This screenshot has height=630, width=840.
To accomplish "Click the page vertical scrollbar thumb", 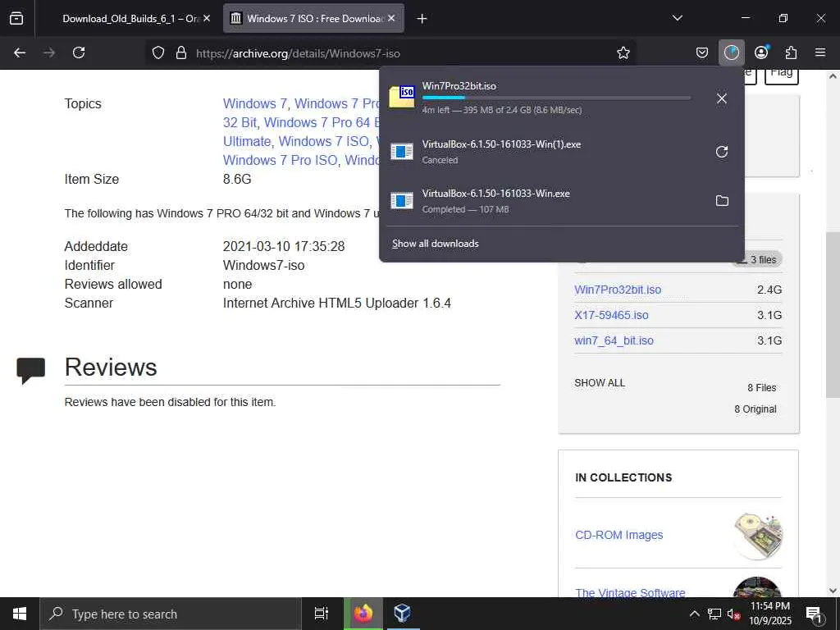I will [833, 314].
